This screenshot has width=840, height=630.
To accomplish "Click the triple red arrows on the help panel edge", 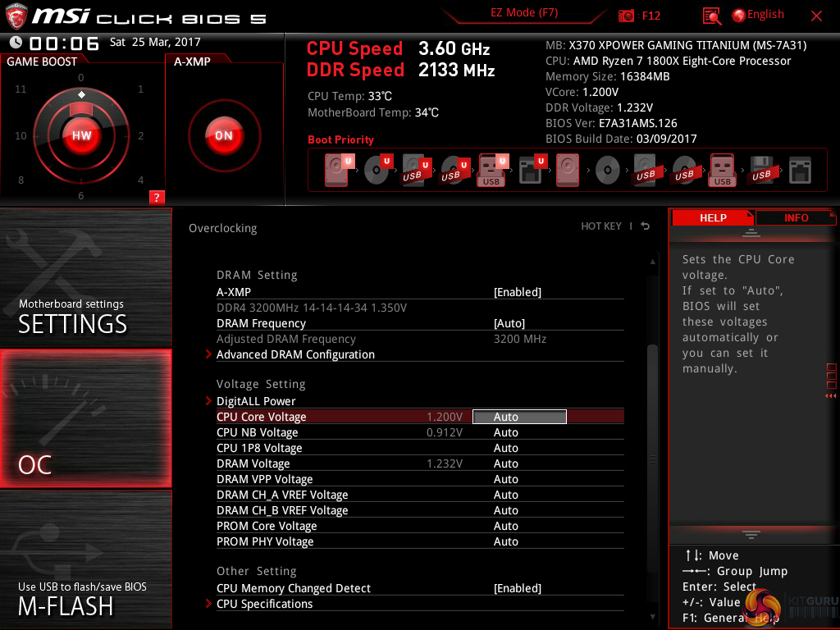I will (x=830, y=396).
